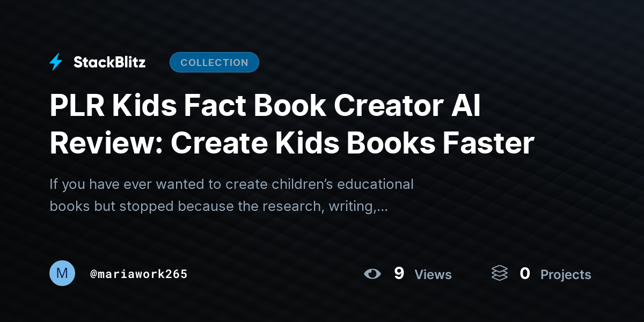
Task: Click the project count number 0
Action: tap(525, 274)
